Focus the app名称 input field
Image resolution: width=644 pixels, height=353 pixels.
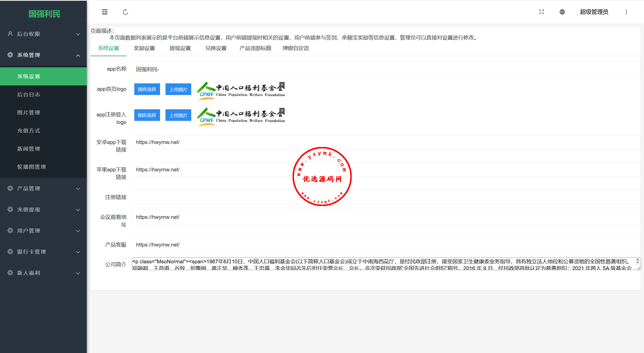[386, 69]
